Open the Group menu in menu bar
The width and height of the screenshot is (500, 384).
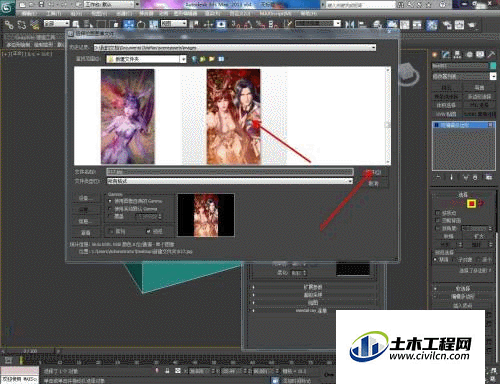click(x=77, y=14)
